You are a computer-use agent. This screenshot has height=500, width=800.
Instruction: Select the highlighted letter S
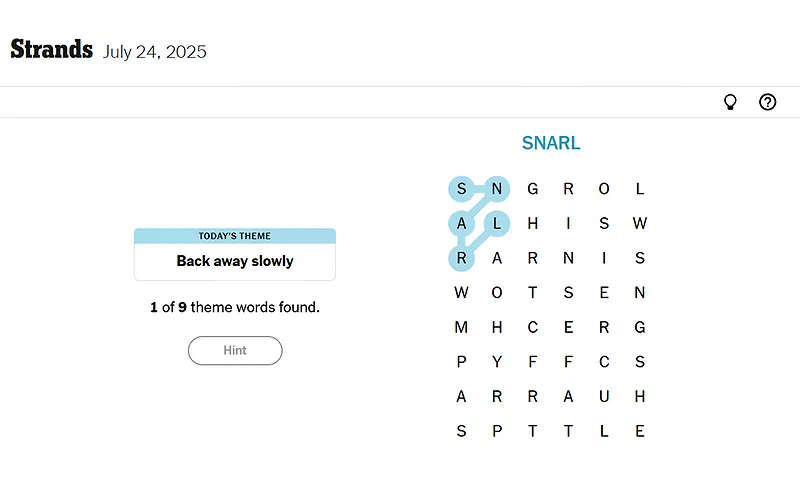461,189
